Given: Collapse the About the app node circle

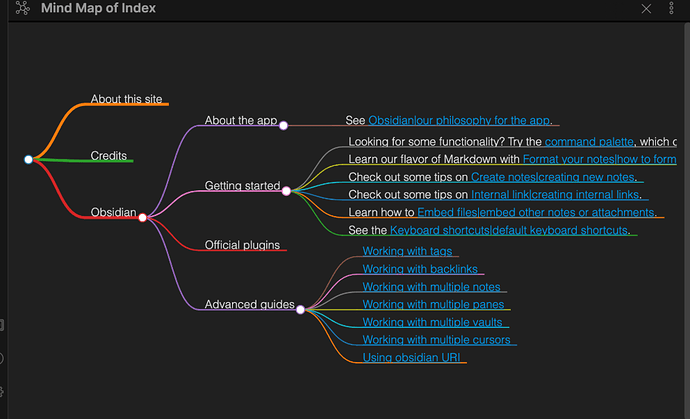Looking at the screenshot, I should click(x=283, y=125).
